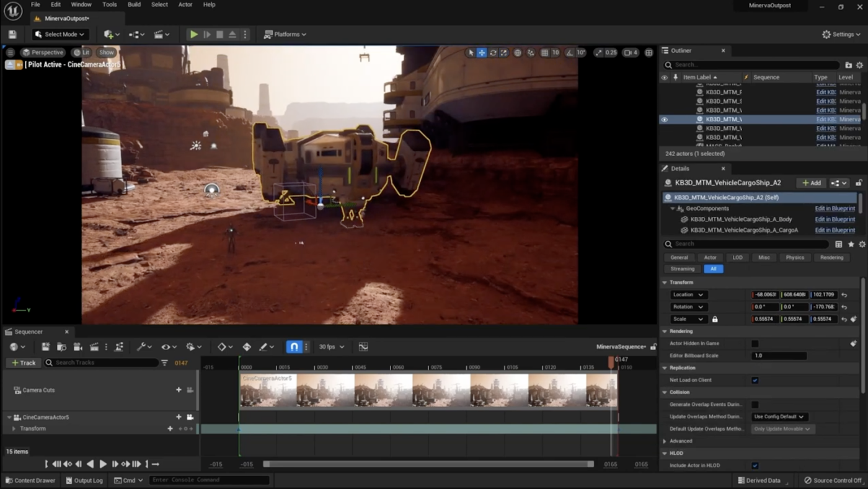Expand the Advanced section in Details
The width and height of the screenshot is (868, 489).
(x=665, y=441)
